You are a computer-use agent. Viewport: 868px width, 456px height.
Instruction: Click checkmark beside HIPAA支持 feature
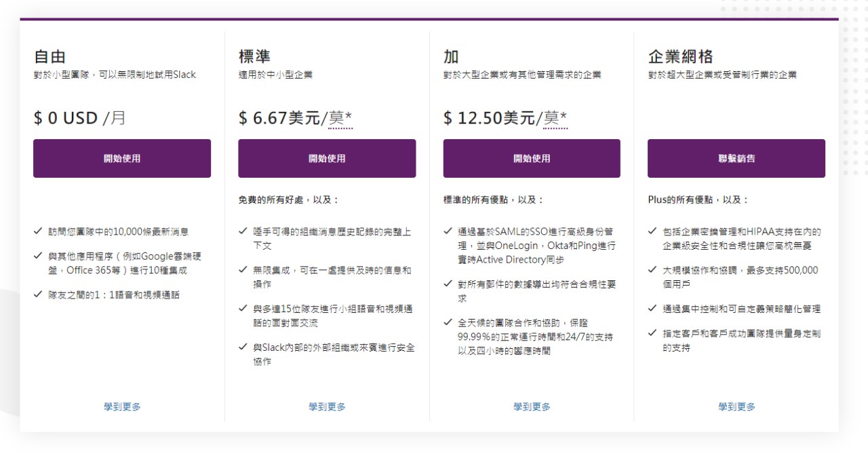click(652, 231)
